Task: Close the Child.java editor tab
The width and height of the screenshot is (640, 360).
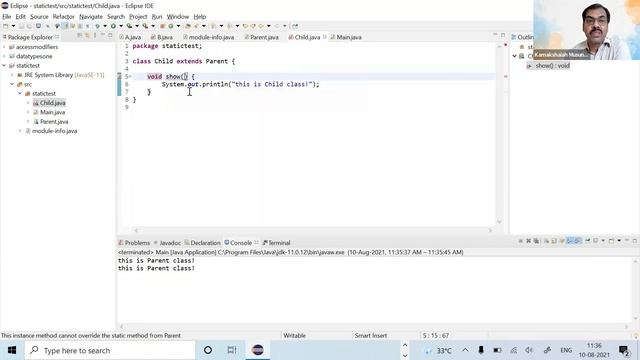Action: pyautogui.click(x=324, y=37)
